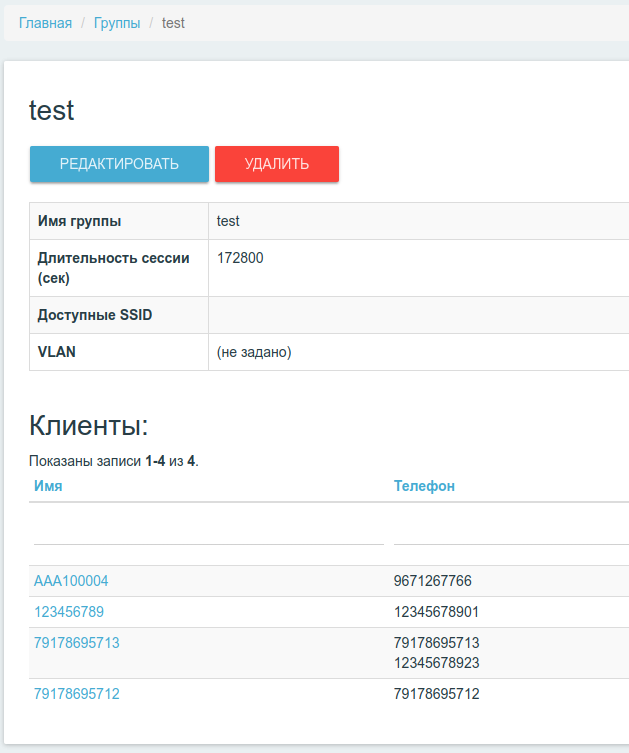
Task: Focus the Телефон filter input field
Action: pos(511,534)
